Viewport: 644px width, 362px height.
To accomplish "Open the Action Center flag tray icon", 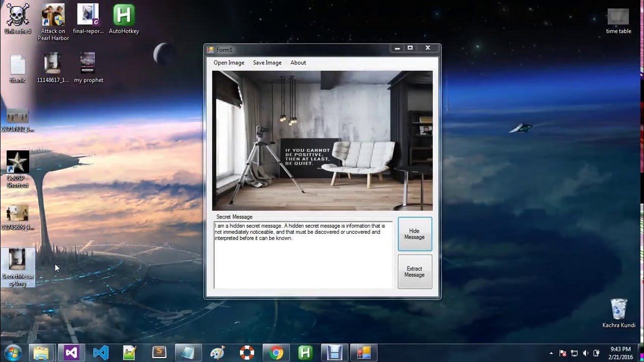I will click(563, 353).
